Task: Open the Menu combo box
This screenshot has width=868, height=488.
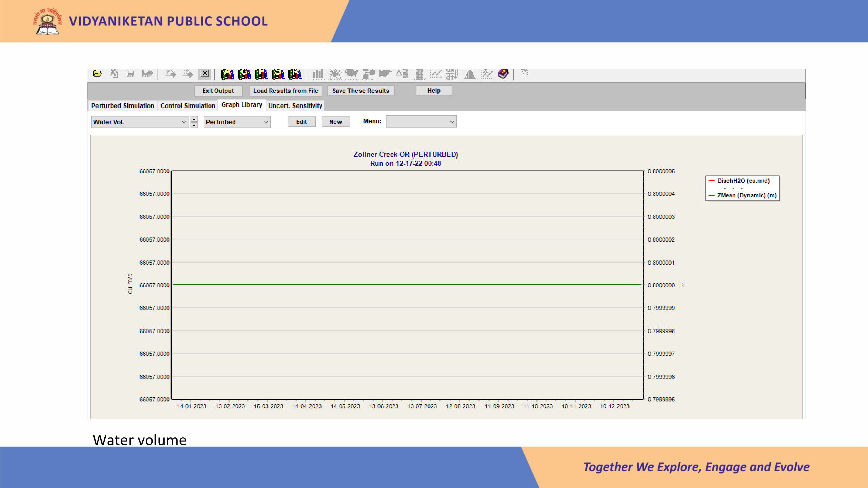Action: click(x=452, y=122)
